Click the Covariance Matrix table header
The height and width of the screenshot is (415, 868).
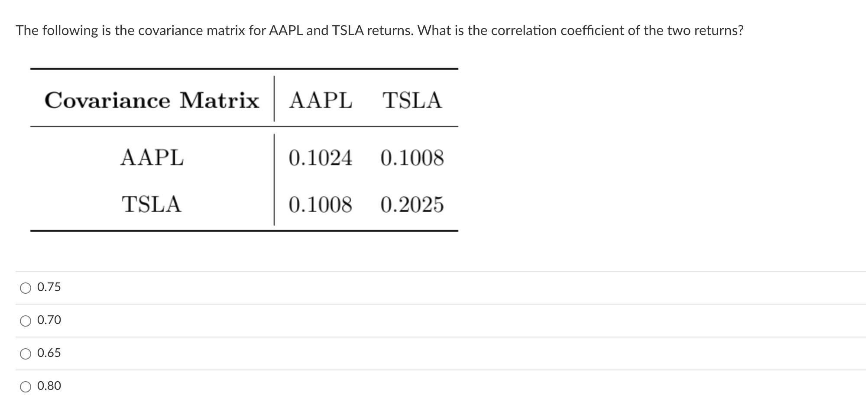153,100
